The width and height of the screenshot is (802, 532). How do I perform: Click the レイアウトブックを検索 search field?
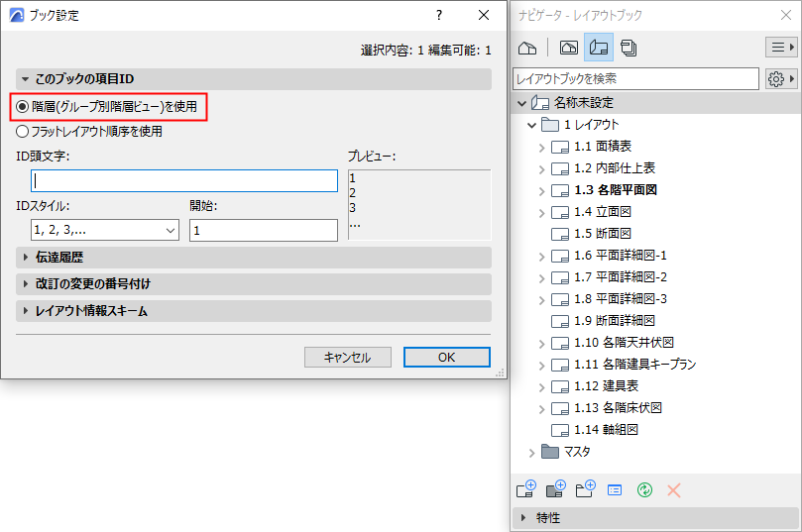(635, 78)
